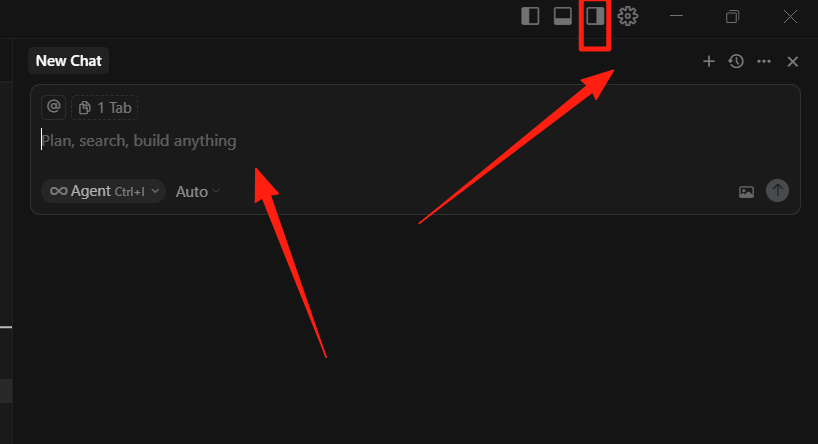Screen dimensions: 818x444
Task: Toggle the right AI pane layout icon
Action: point(595,16)
